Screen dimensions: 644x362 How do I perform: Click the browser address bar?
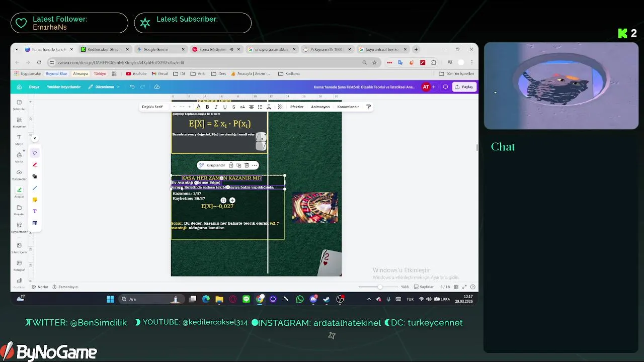[x=209, y=62]
